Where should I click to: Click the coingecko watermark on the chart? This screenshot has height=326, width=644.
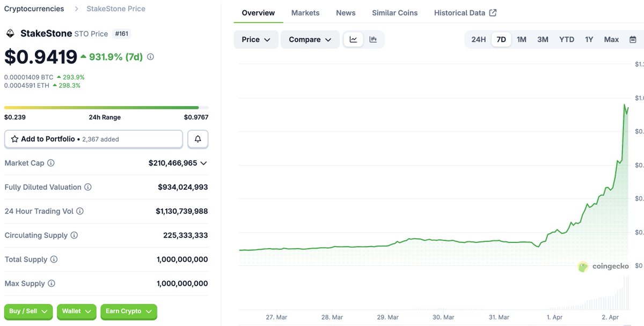(603, 266)
